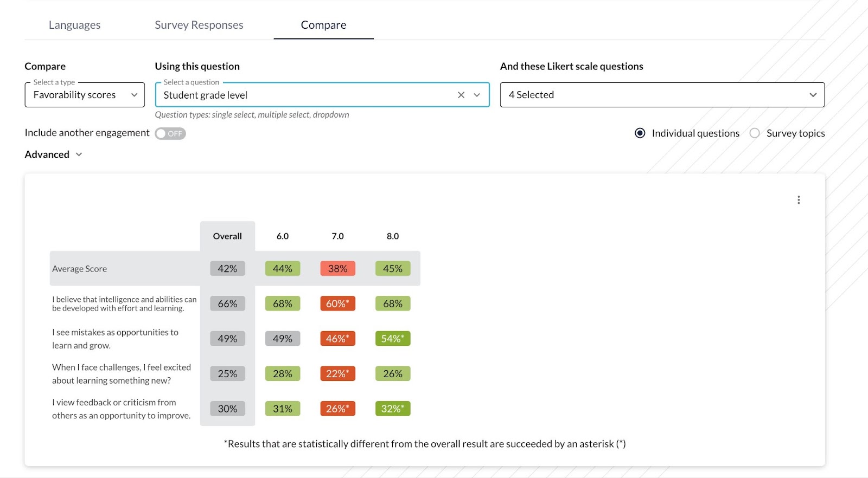Choose the Survey topics radio option
Viewport: 868px width, 478px height.
point(755,133)
